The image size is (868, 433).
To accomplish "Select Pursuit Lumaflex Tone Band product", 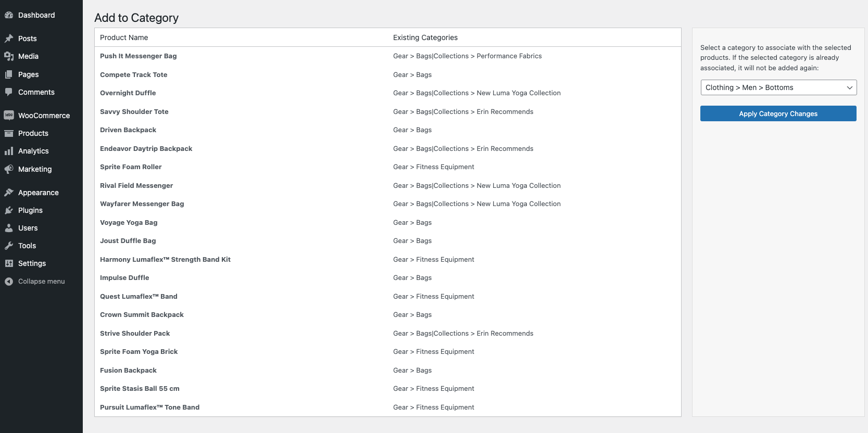I will 150,407.
